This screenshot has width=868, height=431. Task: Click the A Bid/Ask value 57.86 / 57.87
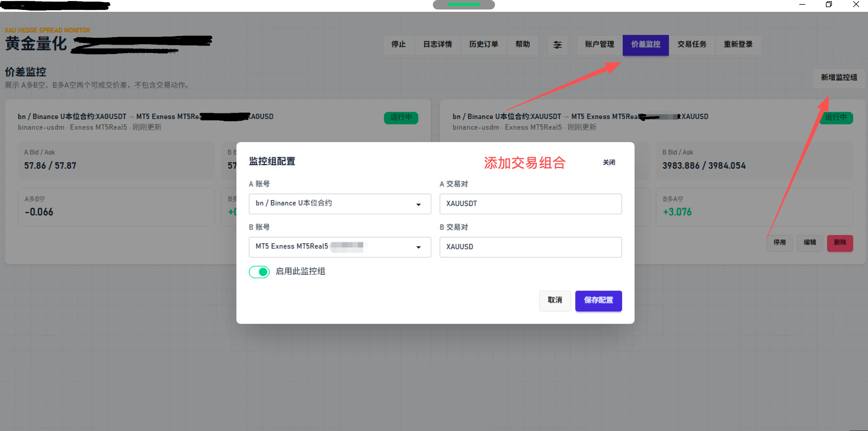pos(50,166)
